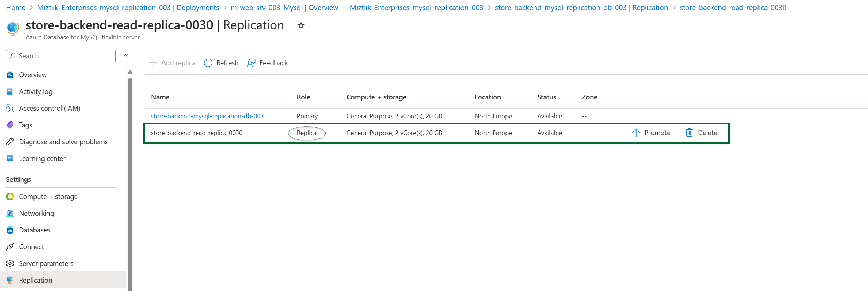Click the Server parameters gear icon
868x291 pixels.
pyautogui.click(x=10, y=263)
